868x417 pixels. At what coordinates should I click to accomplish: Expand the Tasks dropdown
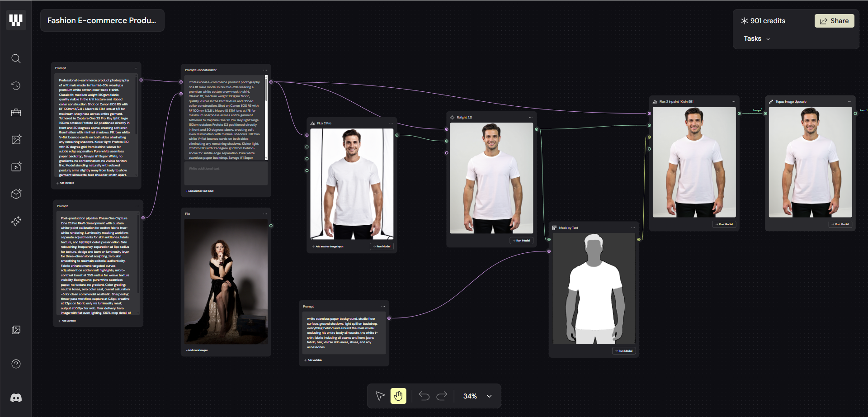click(756, 39)
